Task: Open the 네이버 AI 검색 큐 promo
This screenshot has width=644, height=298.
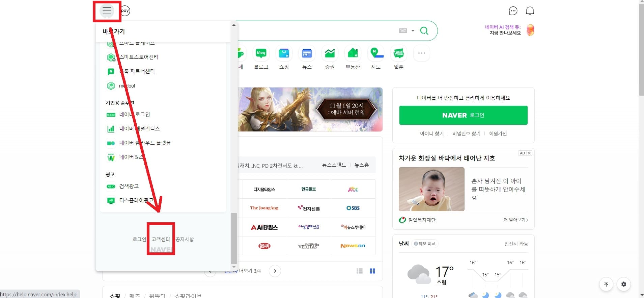Action: click(509, 30)
